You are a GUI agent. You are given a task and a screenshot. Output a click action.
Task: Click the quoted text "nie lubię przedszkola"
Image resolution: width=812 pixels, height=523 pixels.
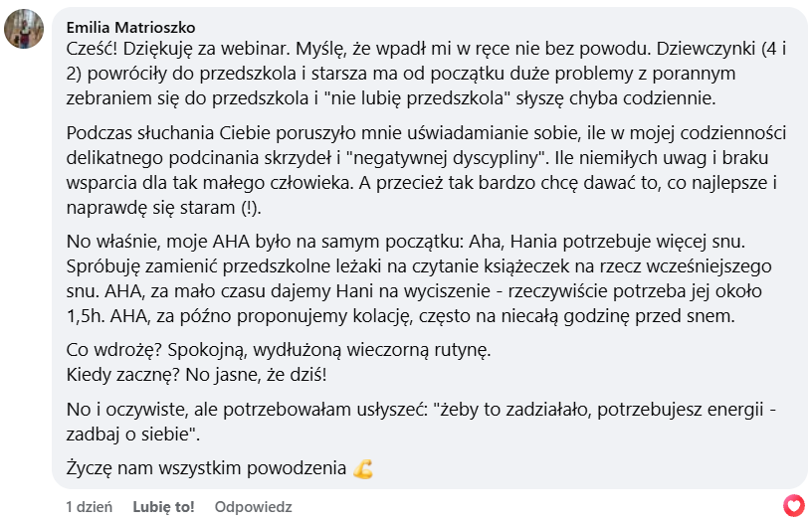433,98
